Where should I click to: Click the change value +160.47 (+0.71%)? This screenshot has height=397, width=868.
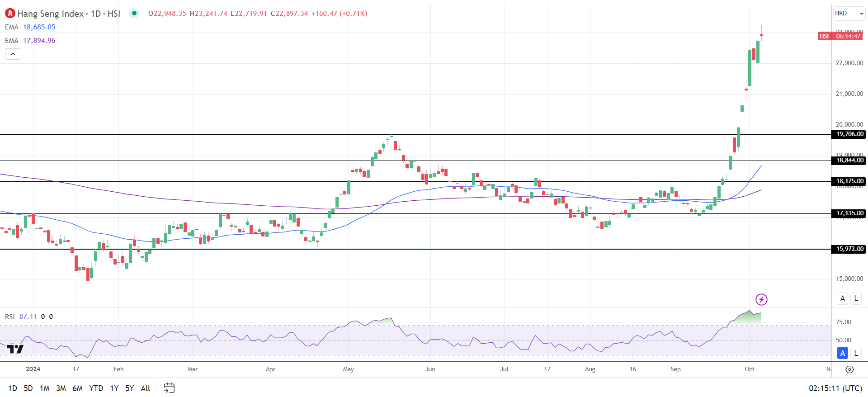(x=340, y=14)
